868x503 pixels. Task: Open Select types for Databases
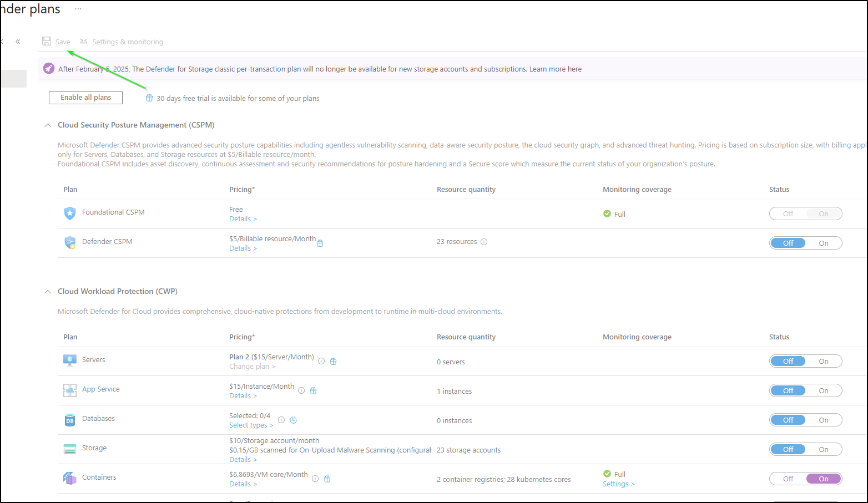(x=251, y=425)
